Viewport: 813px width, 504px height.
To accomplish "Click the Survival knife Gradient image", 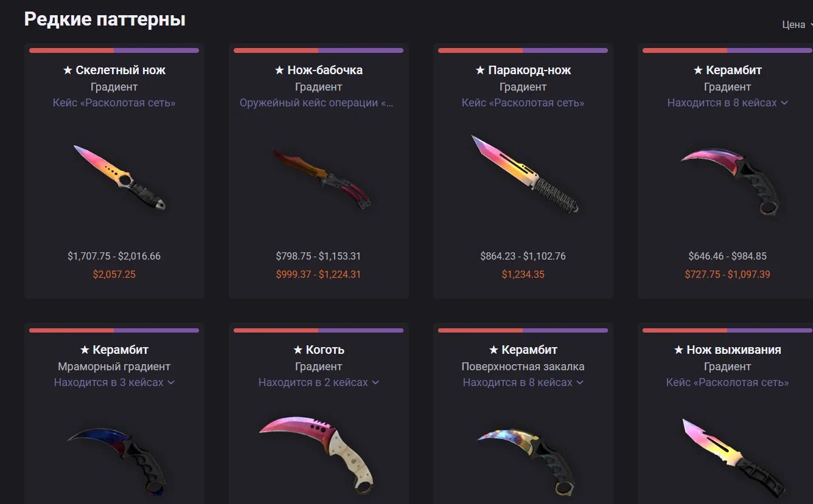I will (x=734, y=457).
